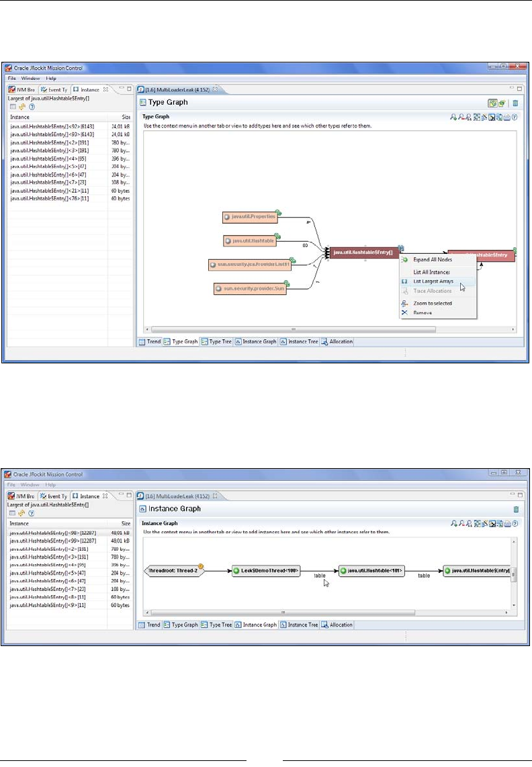Click orange refresh icon in lower Instance view

pos(21,513)
